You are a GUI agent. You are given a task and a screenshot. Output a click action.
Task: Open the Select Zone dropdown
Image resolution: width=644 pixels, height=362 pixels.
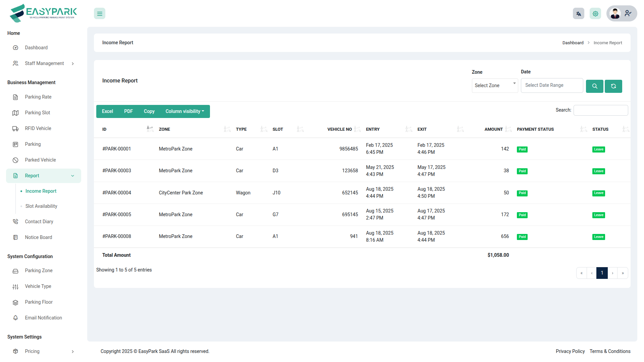click(495, 85)
